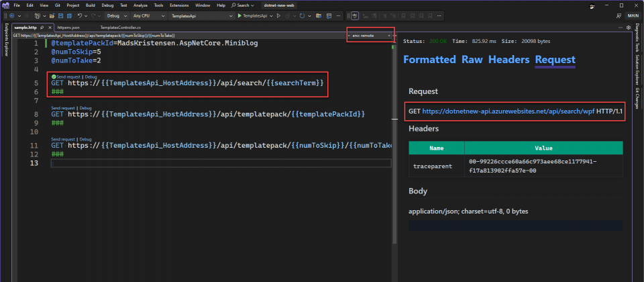Select the Request response tab

555,59
